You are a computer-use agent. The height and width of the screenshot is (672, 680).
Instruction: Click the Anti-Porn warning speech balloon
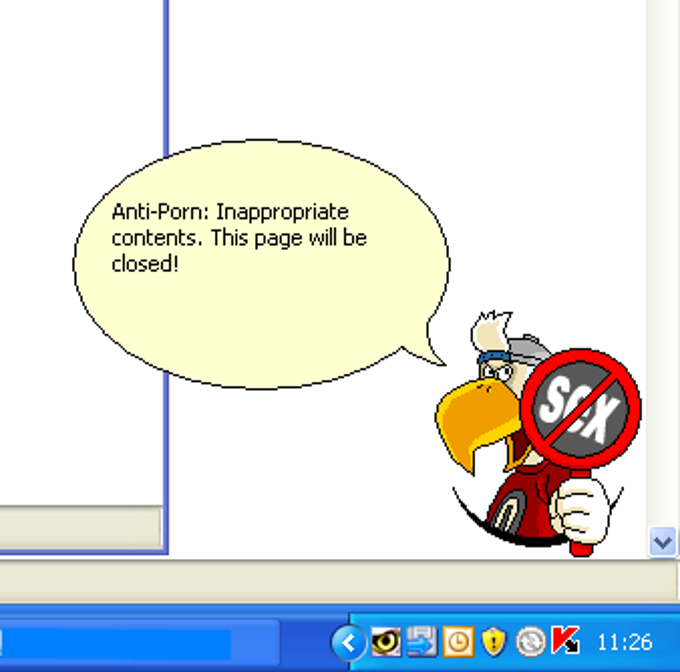tap(262, 264)
